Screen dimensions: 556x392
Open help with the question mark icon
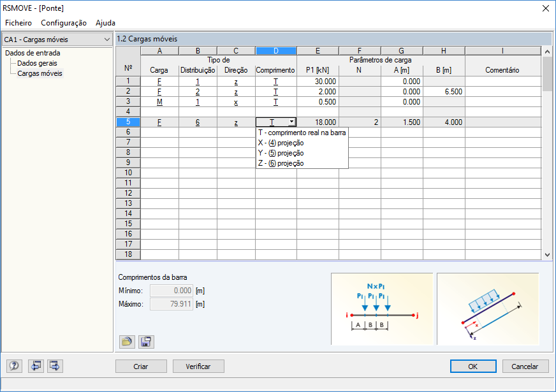(14, 366)
